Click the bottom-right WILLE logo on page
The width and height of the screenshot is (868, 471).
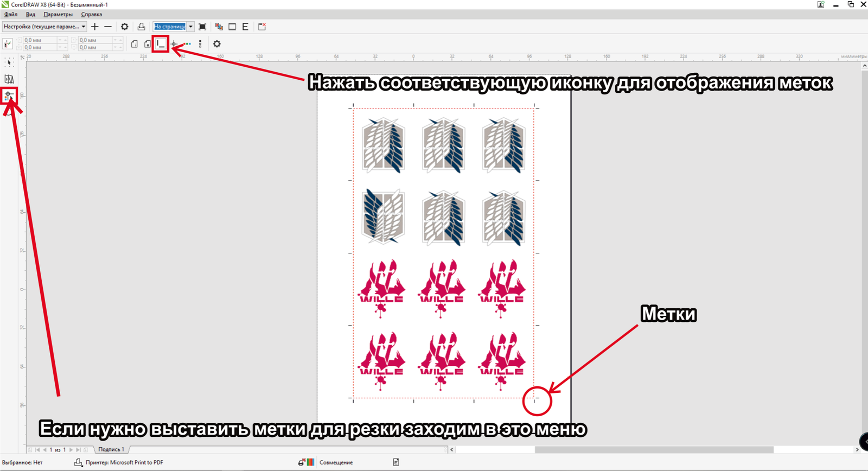tap(502, 362)
